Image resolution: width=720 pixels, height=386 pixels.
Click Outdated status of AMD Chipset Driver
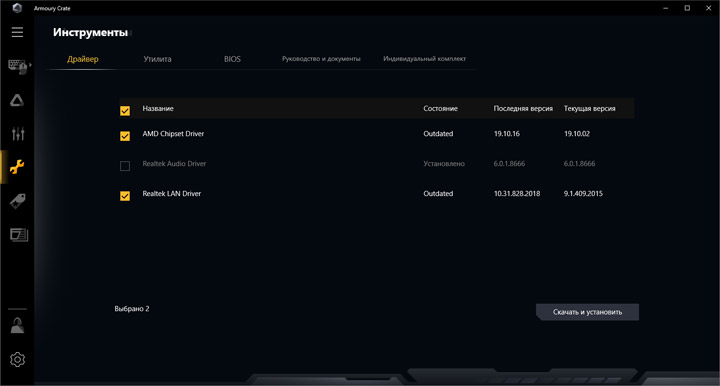point(438,134)
